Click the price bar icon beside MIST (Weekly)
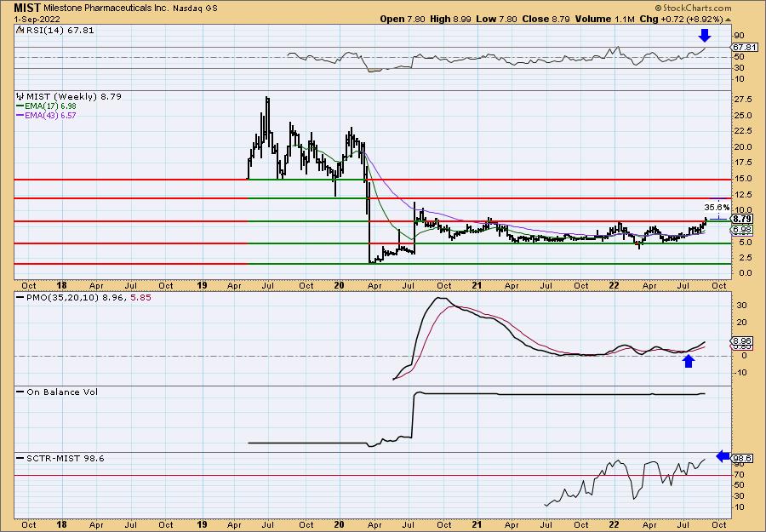The image size is (766, 532). pyautogui.click(x=20, y=96)
